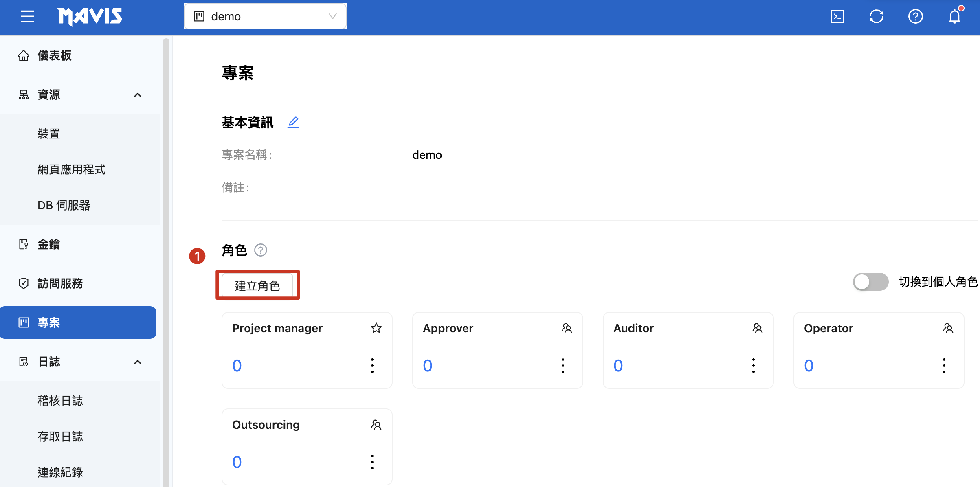Click the refresh sync icon
Image resolution: width=980 pixels, height=487 pixels.
(x=876, y=17)
